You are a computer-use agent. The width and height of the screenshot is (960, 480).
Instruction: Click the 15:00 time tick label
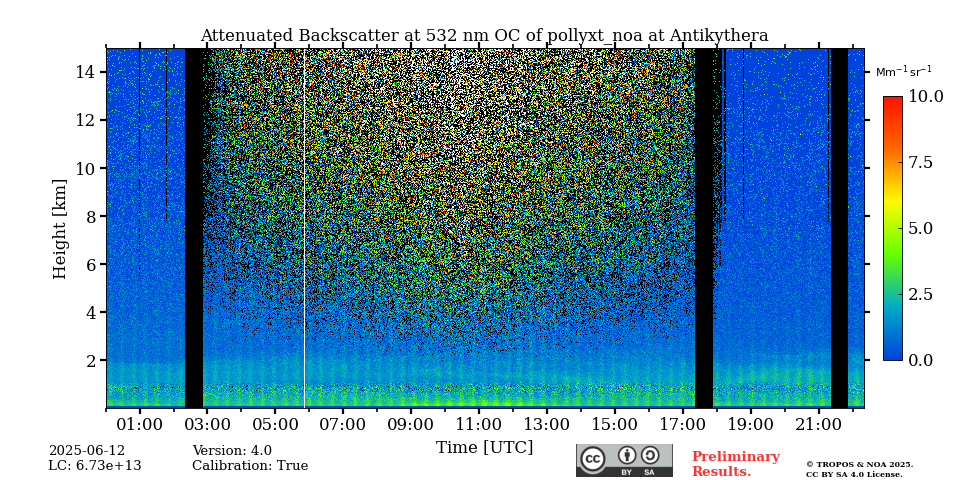615,425
